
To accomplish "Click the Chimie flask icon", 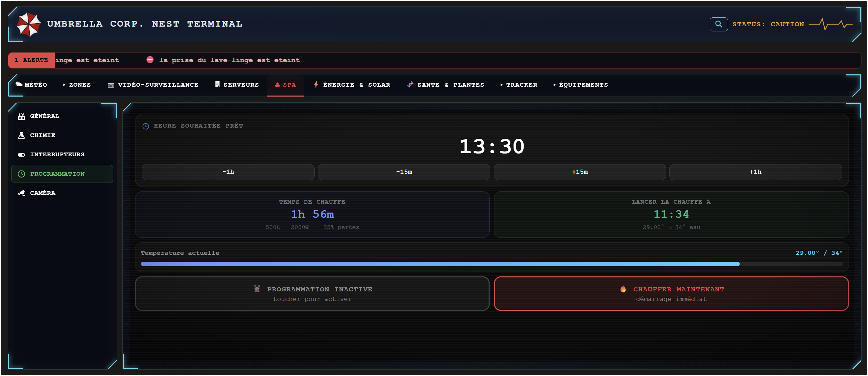I will point(21,135).
